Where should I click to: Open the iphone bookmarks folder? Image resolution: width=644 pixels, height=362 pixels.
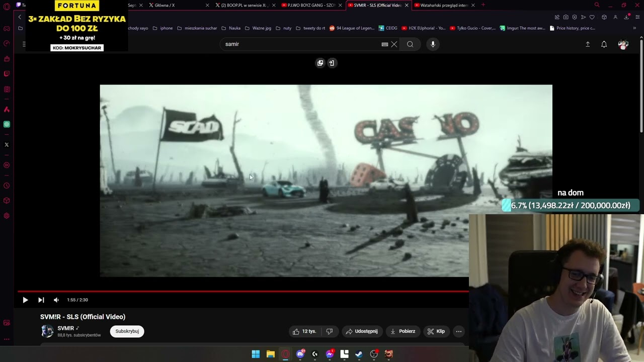point(163,28)
